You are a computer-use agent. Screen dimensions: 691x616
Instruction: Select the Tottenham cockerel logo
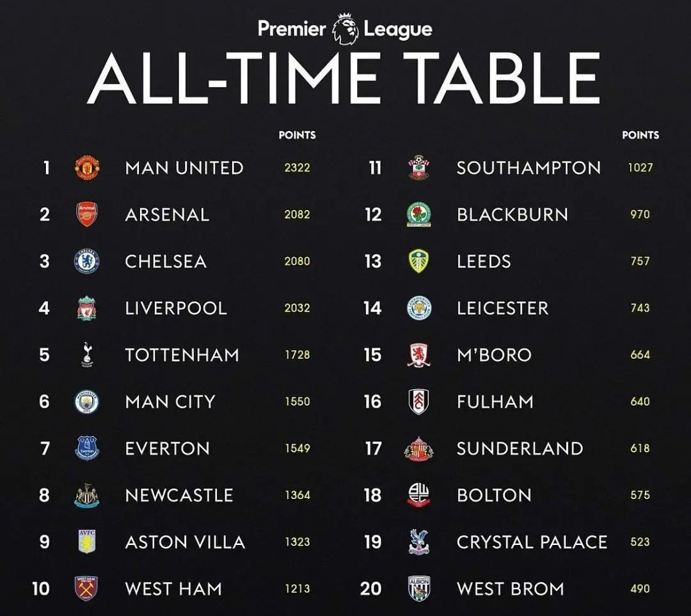(87, 354)
